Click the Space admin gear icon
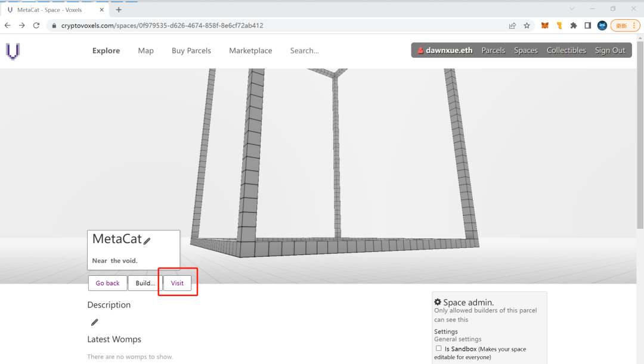The image size is (644, 364). [438, 302]
